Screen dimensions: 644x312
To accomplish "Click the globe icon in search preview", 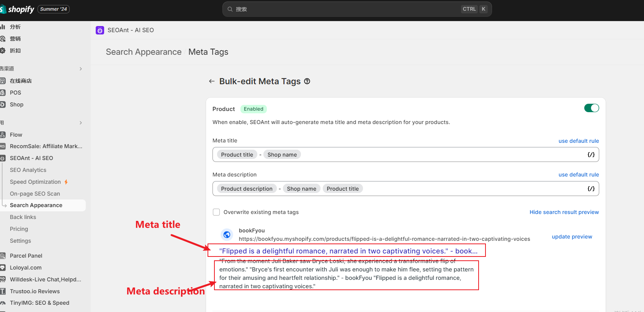I will tap(227, 235).
